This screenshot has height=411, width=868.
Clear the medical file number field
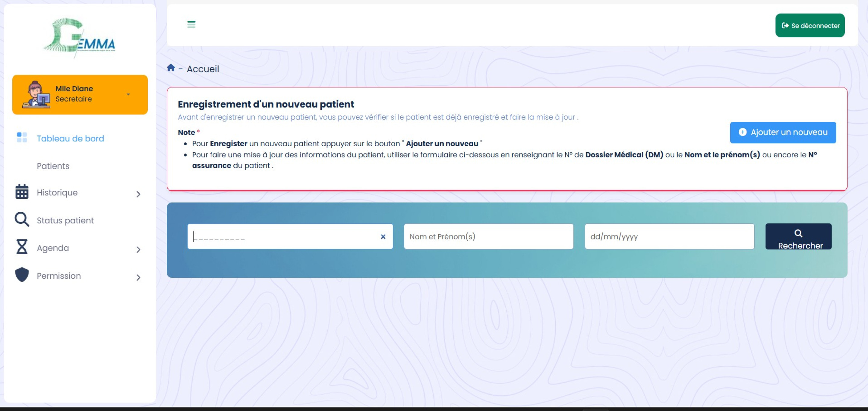(x=383, y=237)
